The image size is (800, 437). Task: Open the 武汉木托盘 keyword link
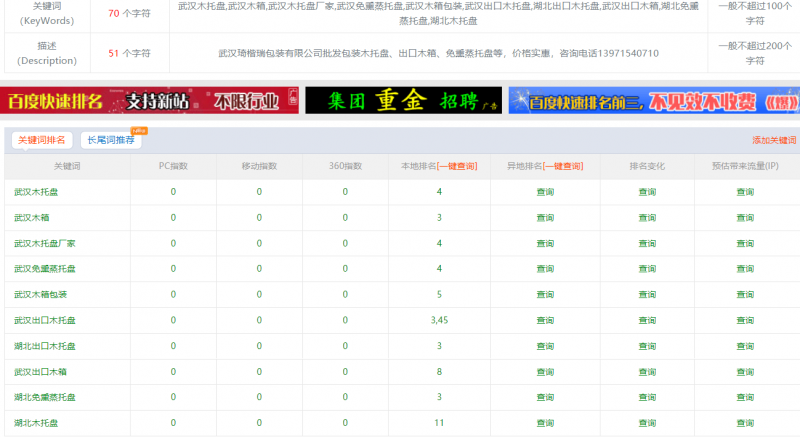pos(36,191)
